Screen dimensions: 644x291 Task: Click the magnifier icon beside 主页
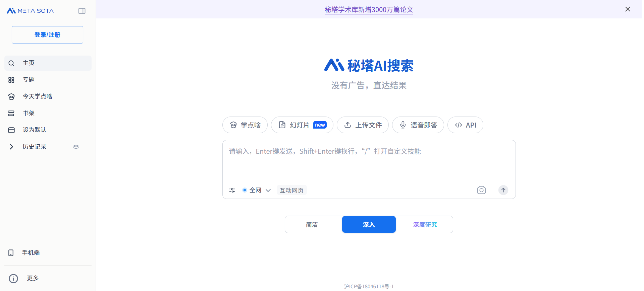coord(11,63)
